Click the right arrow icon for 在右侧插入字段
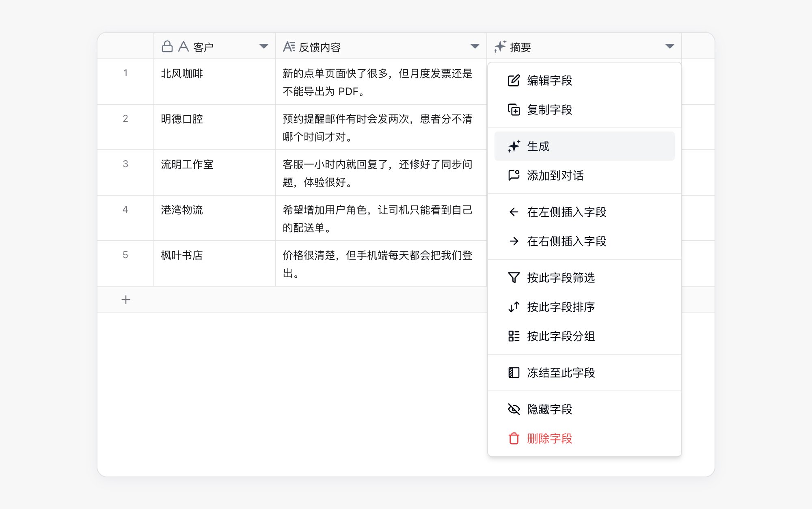This screenshot has width=812, height=509. pos(514,241)
